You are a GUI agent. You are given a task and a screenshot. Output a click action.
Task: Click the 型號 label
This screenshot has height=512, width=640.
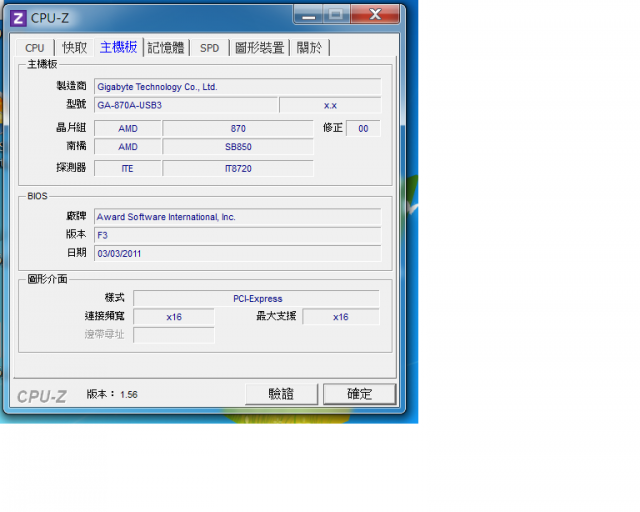76,105
